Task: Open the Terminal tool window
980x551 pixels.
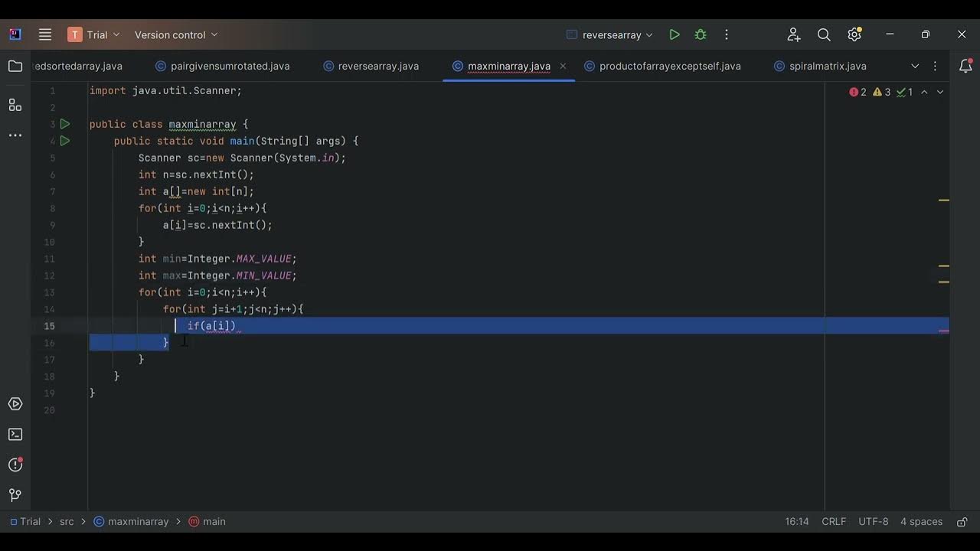Action: tap(15, 435)
